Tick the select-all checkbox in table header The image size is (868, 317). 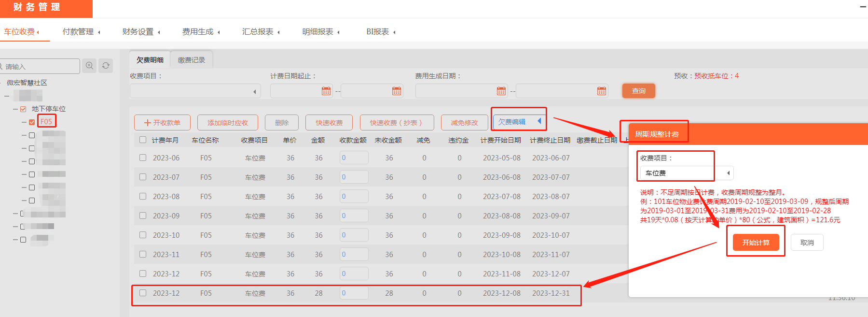point(143,140)
